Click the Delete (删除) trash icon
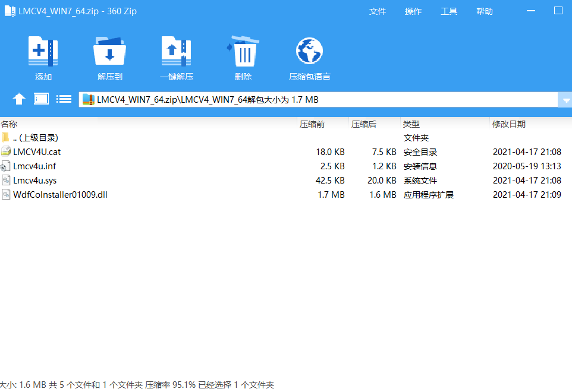The width and height of the screenshot is (572, 392). [x=243, y=51]
